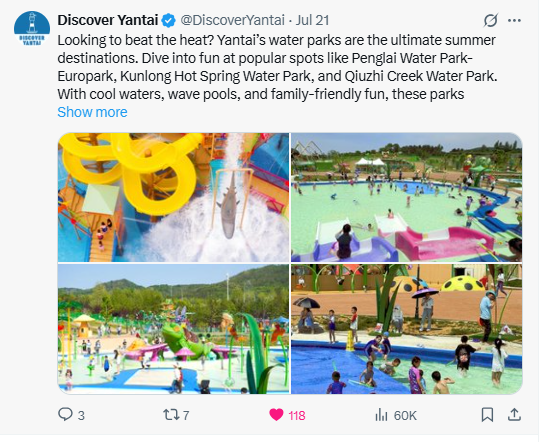Toggle the pink heart like icon
This screenshot has width=542, height=442.
[276, 415]
